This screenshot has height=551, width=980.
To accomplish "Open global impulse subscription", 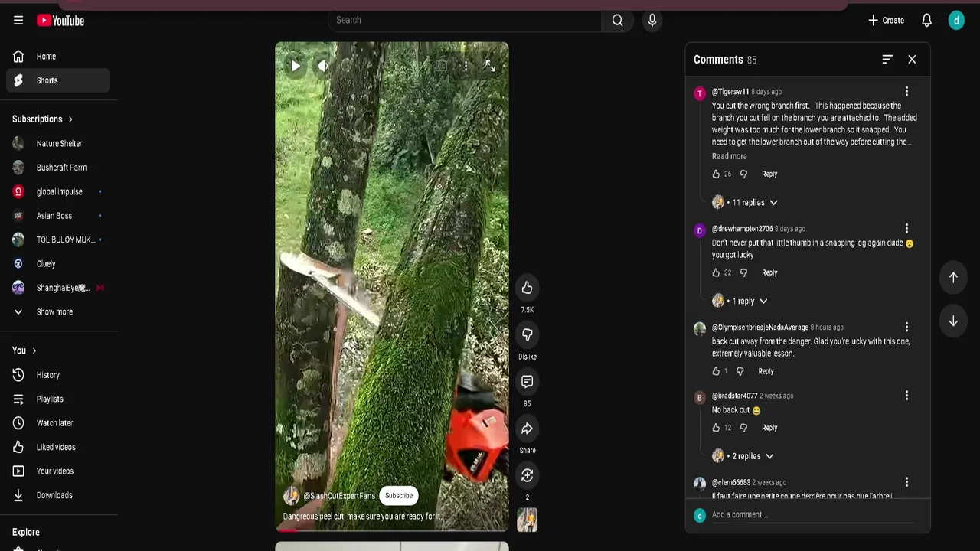I will pos(58,192).
